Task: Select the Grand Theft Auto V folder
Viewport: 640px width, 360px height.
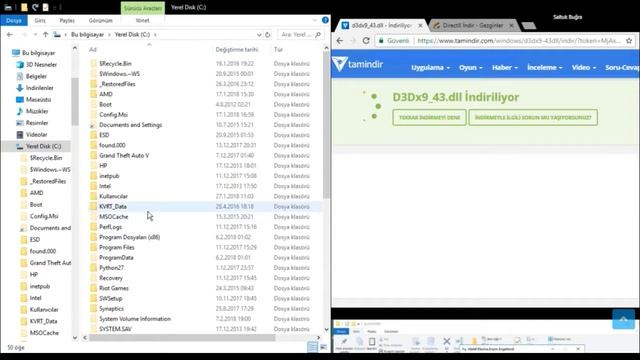Action: (124, 156)
